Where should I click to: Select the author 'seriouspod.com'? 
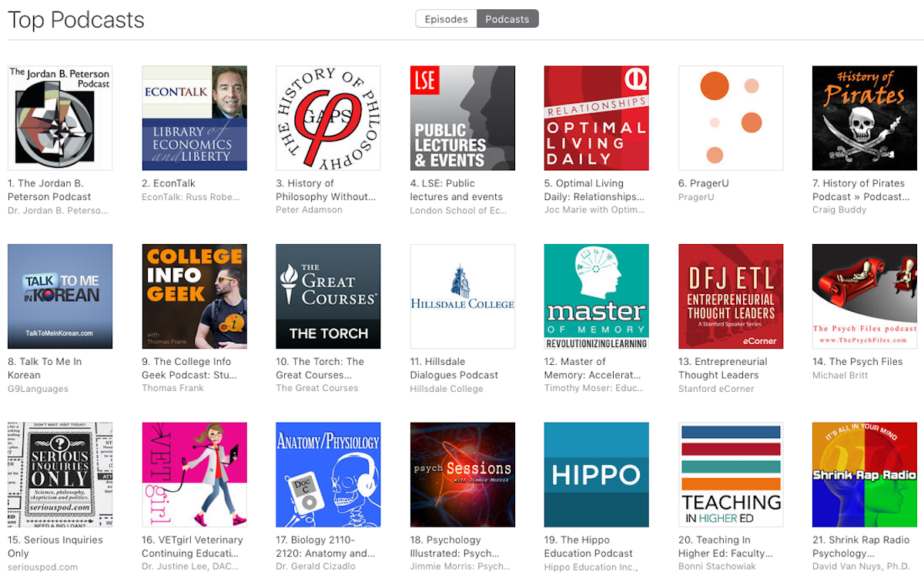click(42, 567)
